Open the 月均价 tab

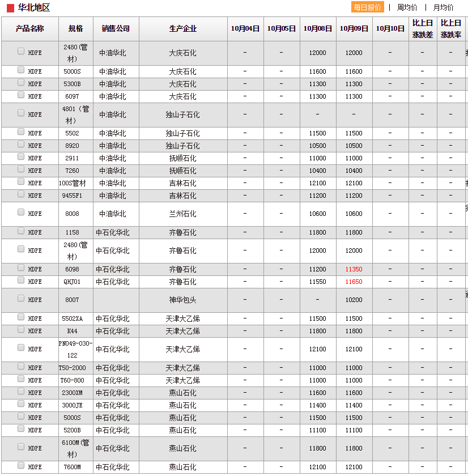[443, 7]
